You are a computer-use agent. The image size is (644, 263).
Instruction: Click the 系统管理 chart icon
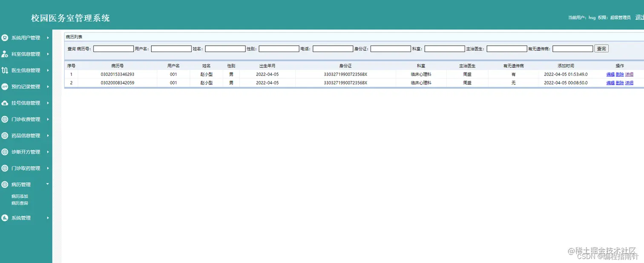(5, 218)
